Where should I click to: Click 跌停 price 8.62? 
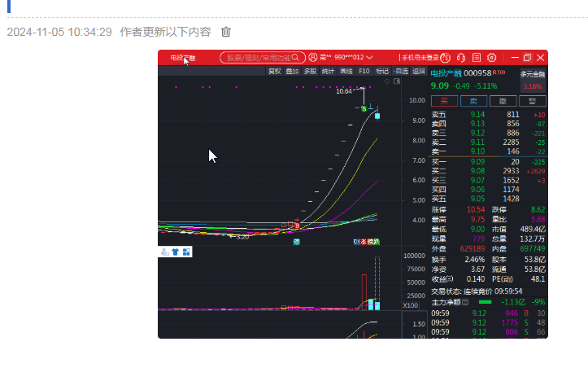[x=538, y=209]
